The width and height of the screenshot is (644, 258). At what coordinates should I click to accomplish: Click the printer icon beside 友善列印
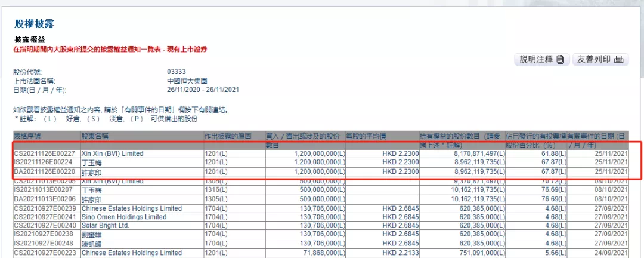tap(618, 59)
